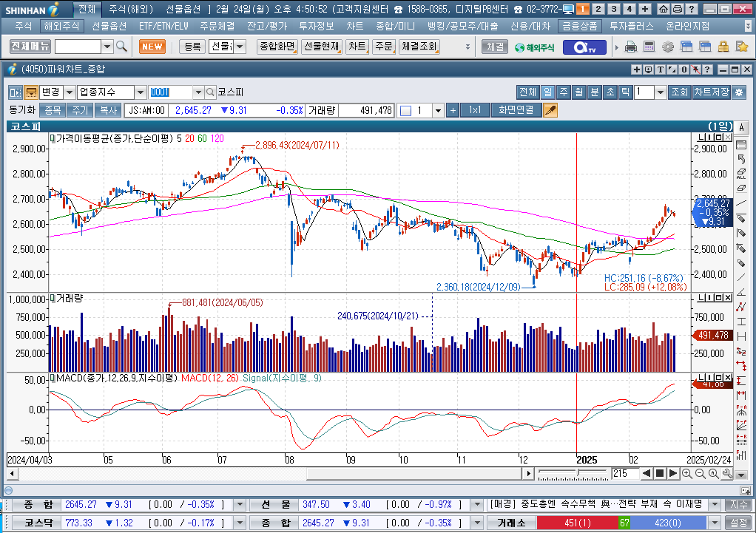Open the printer icon in the toolbar

[631, 47]
